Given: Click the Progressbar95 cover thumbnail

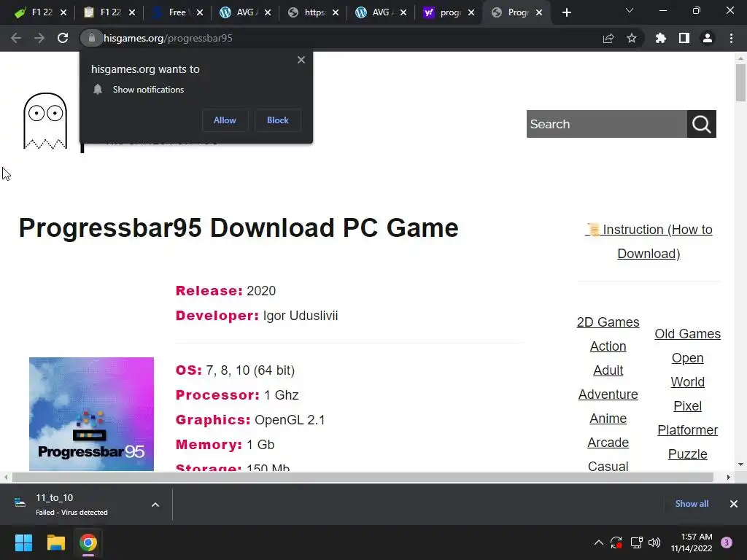Looking at the screenshot, I should (91, 414).
